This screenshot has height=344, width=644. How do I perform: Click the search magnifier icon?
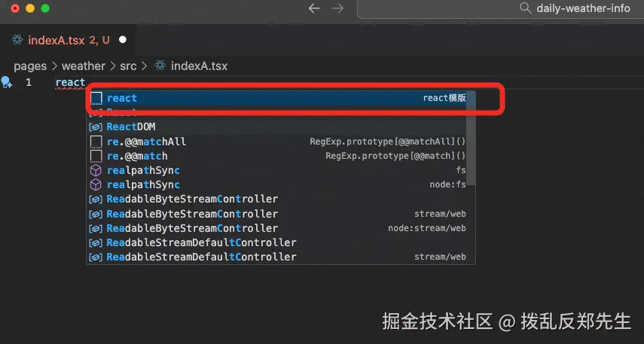(x=525, y=8)
